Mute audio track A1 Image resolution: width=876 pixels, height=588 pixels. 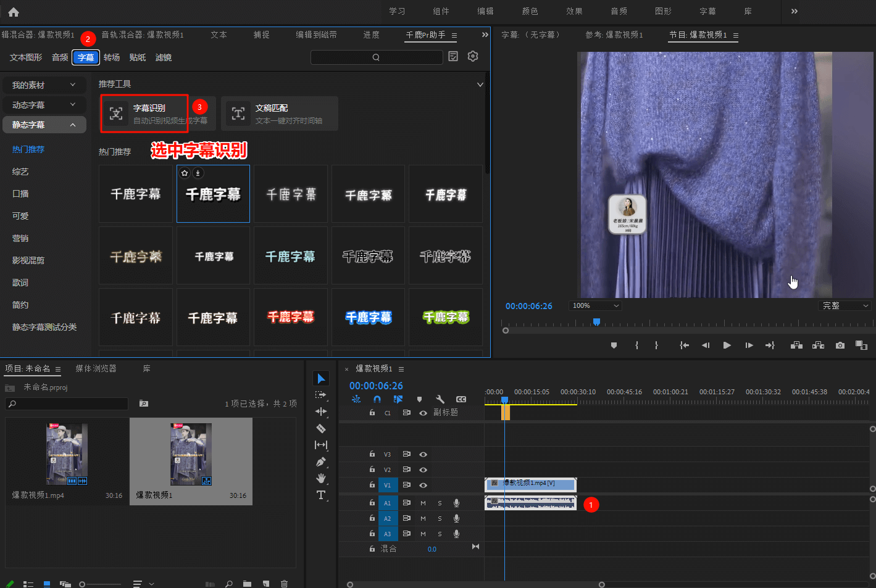(423, 503)
